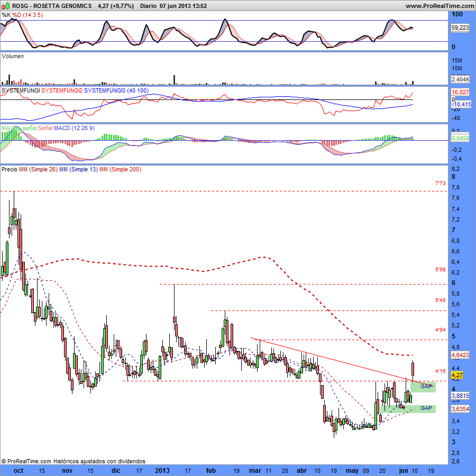The height and width of the screenshot is (476, 476).
Task: Select the 16,827 indicator value box
Action: coord(460,92)
